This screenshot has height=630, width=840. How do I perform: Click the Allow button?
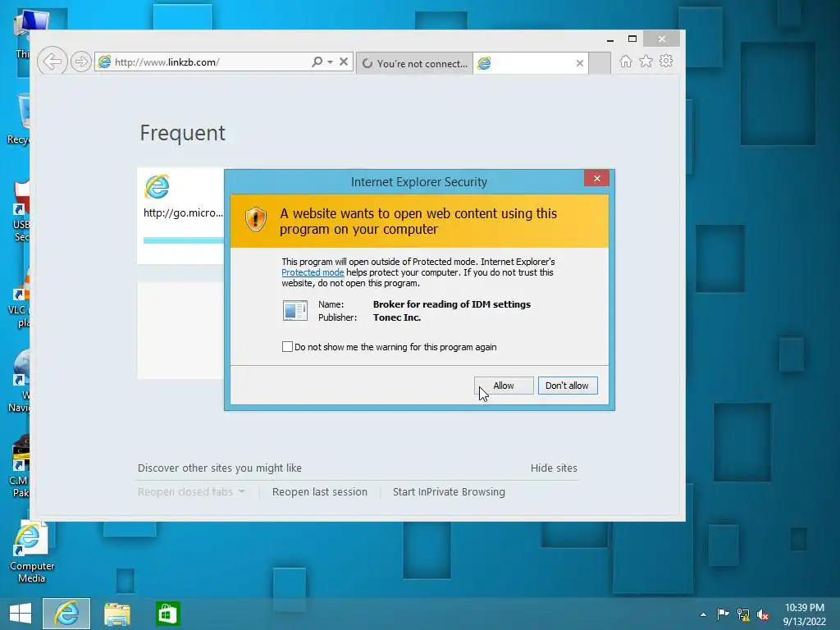pos(504,386)
